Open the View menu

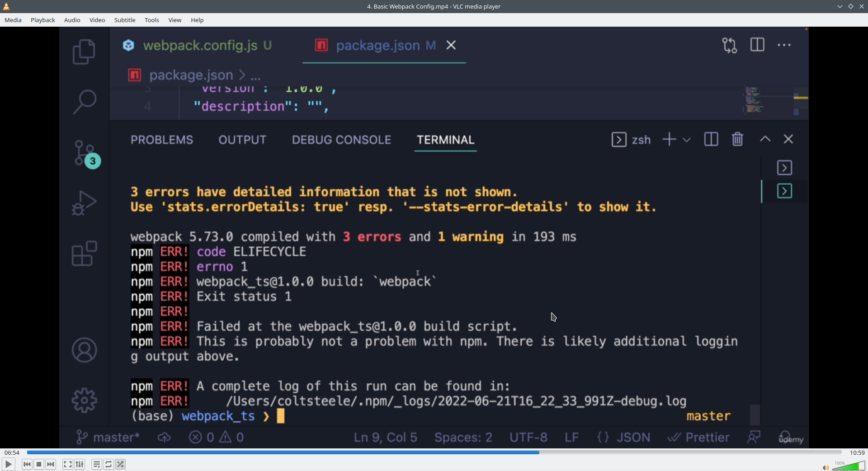pyautogui.click(x=175, y=20)
